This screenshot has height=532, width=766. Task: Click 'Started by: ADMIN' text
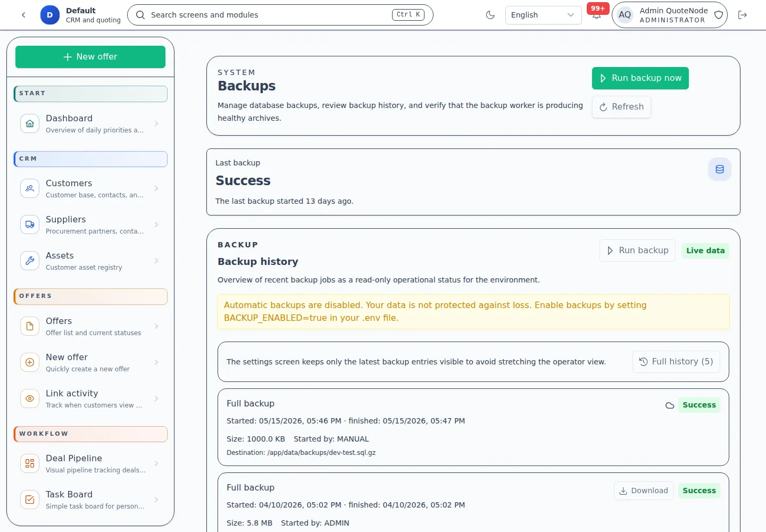click(315, 523)
